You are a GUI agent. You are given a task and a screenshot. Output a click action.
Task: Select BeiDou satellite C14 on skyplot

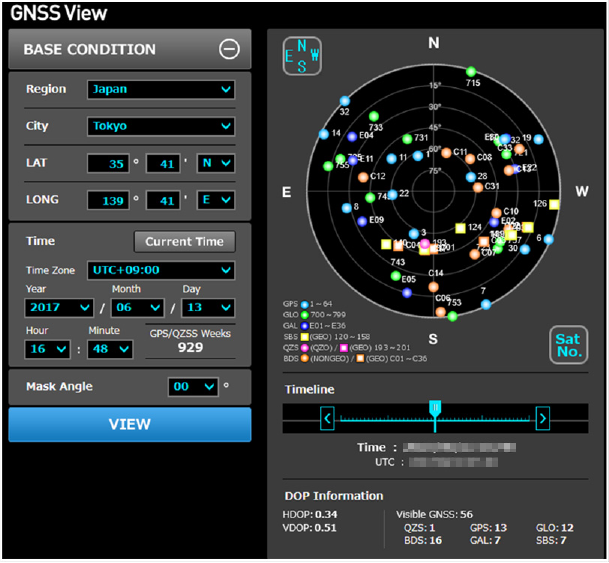pyautogui.click(x=433, y=287)
